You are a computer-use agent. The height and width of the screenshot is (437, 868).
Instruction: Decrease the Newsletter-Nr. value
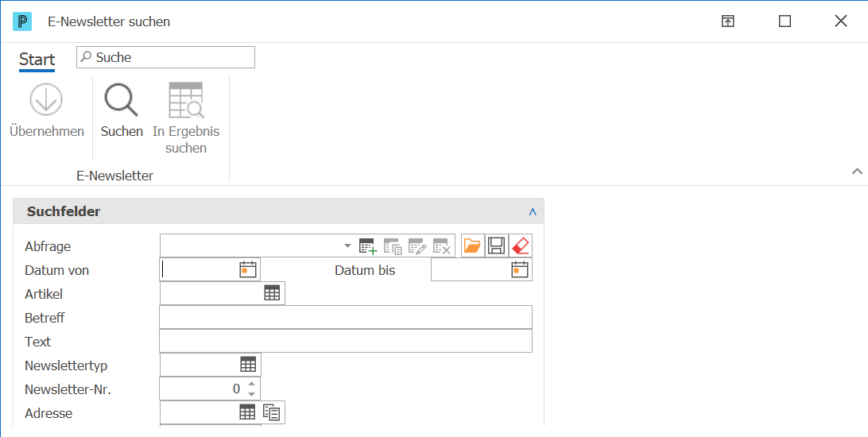(x=251, y=394)
